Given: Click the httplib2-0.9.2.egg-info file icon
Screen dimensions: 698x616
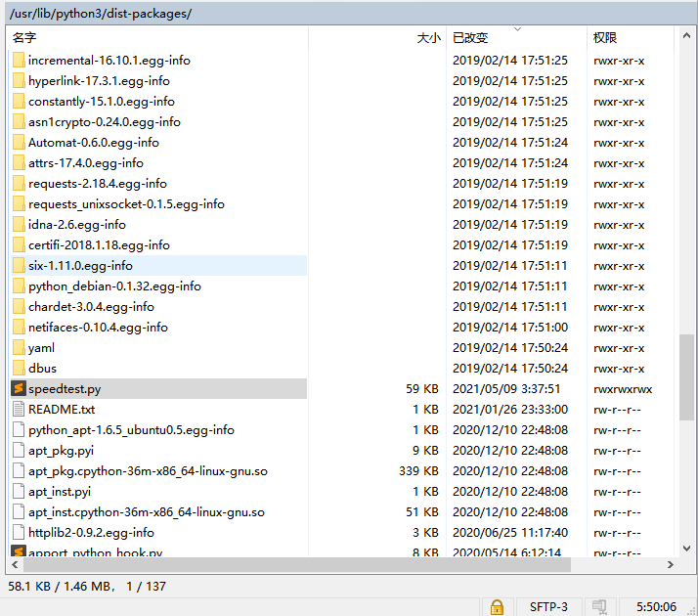Looking at the screenshot, I should [19, 532].
